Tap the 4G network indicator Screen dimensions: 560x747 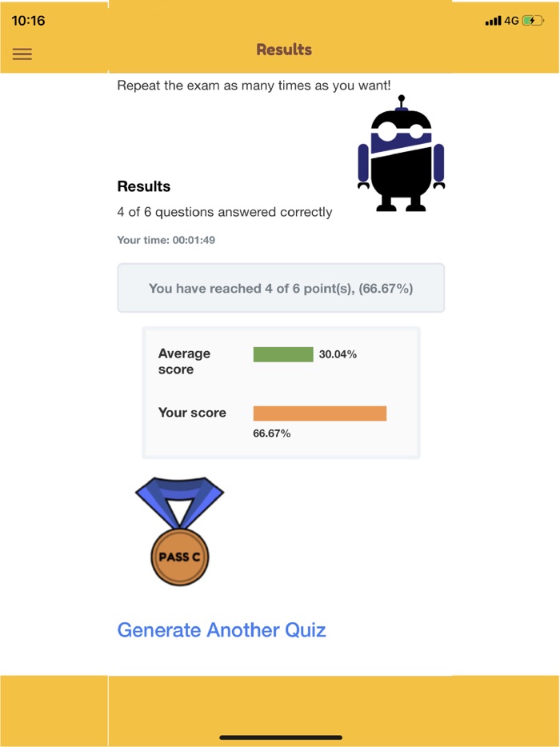(x=512, y=21)
